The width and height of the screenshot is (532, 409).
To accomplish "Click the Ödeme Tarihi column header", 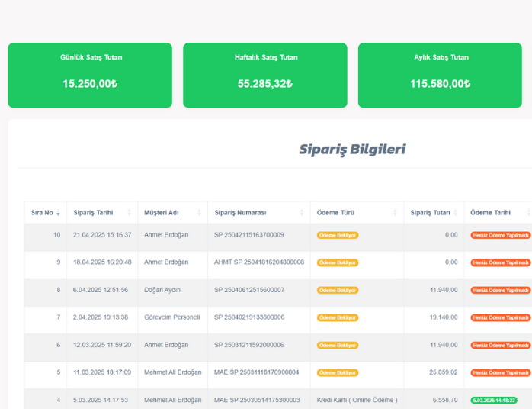I will 491,213.
